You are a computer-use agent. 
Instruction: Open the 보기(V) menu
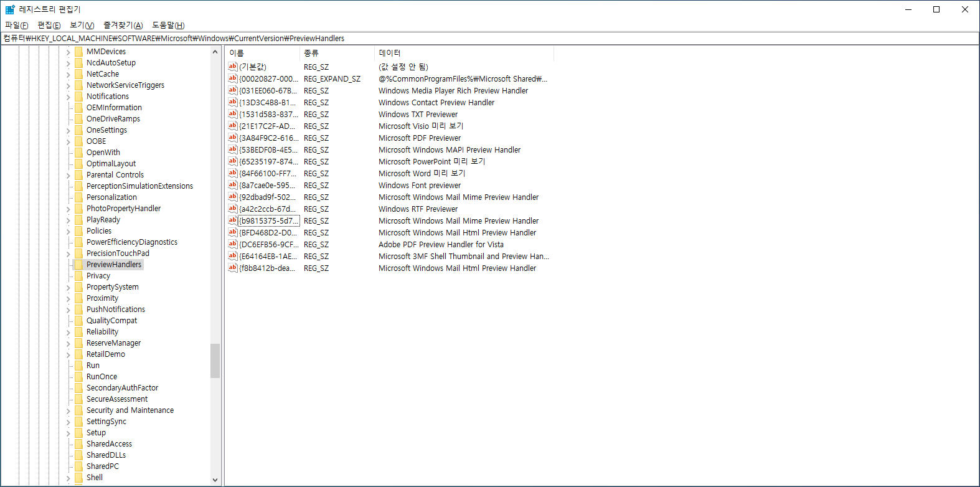pyautogui.click(x=82, y=25)
